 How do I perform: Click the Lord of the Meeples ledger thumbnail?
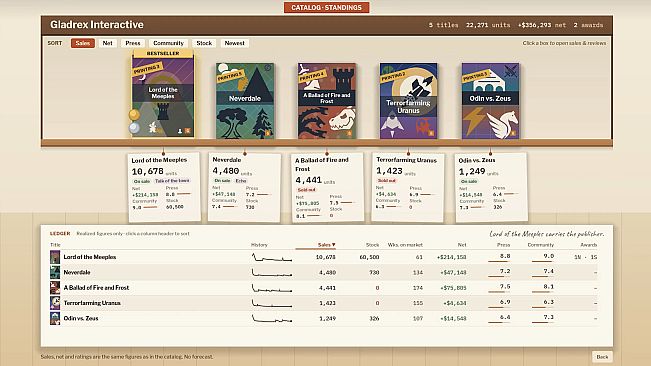55,257
